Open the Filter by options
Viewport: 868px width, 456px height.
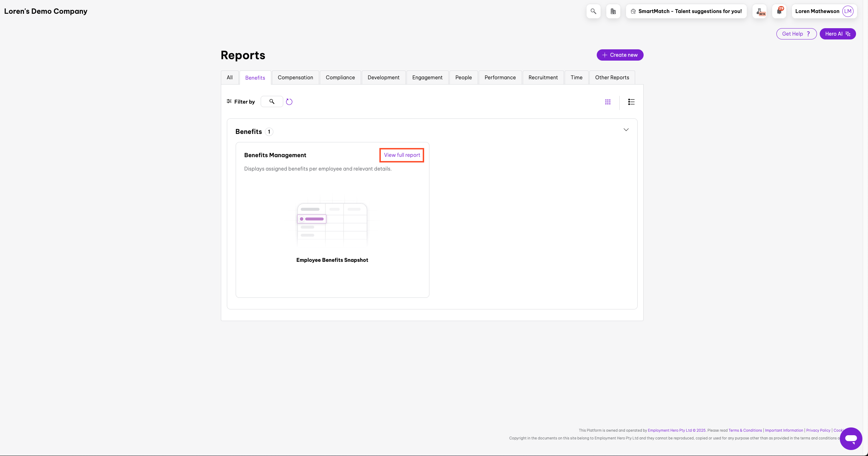point(241,102)
